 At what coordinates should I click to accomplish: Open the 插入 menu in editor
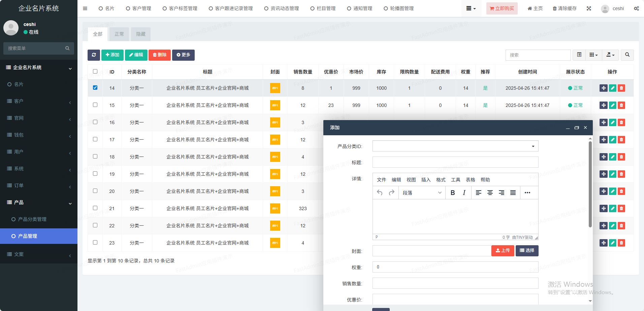(x=426, y=180)
